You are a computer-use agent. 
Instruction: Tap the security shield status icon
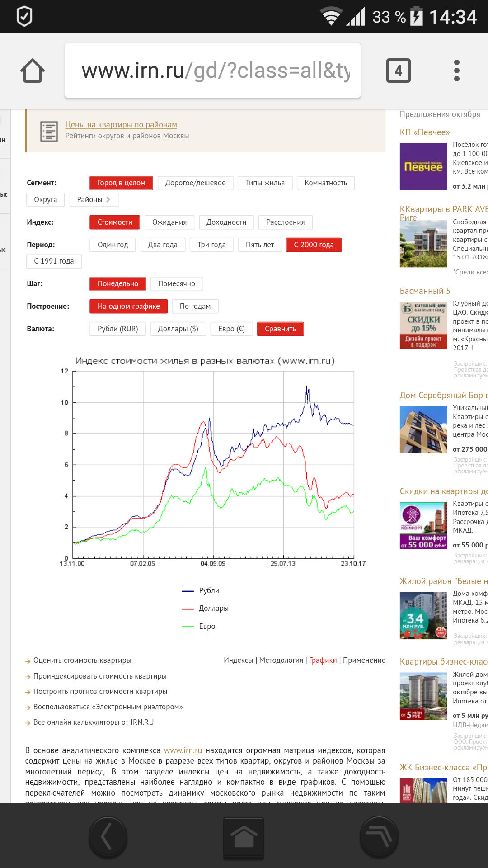click(24, 16)
